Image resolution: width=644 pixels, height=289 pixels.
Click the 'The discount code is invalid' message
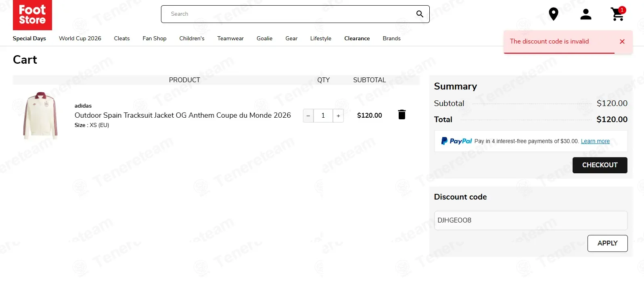549,42
